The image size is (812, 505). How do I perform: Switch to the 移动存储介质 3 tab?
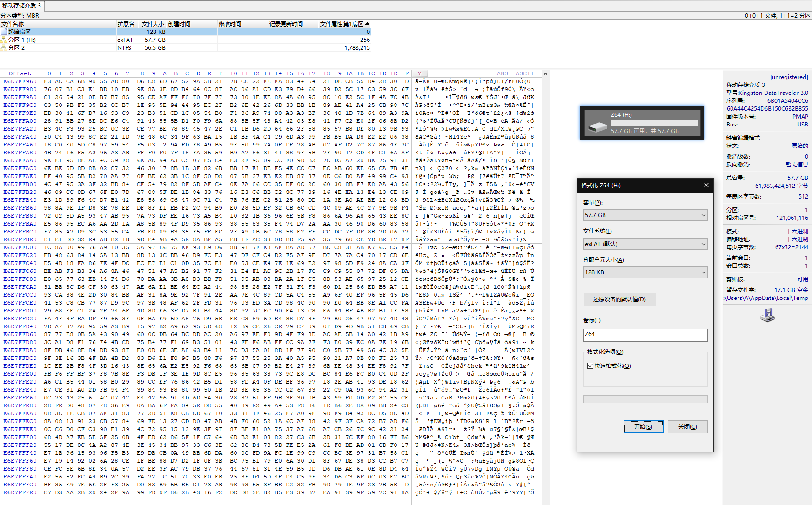tap(22, 6)
